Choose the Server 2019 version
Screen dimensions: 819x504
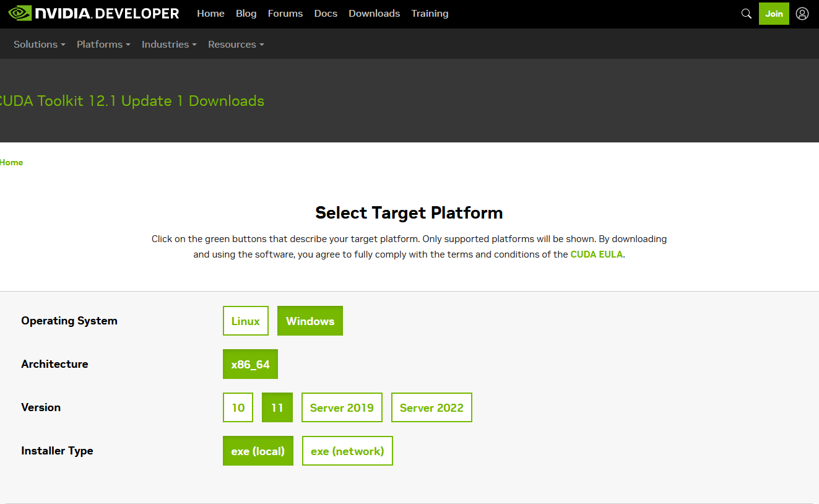tap(342, 407)
